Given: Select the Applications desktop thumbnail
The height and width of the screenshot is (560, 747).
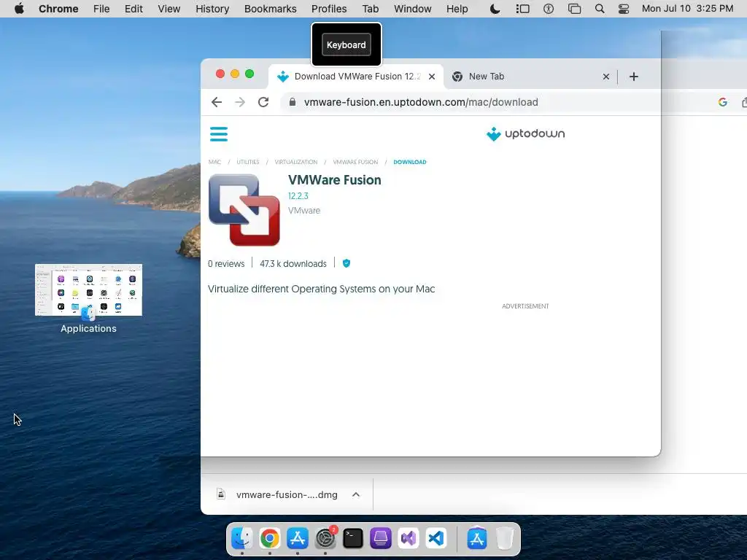Looking at the screenshot, I should coord(88,289).
